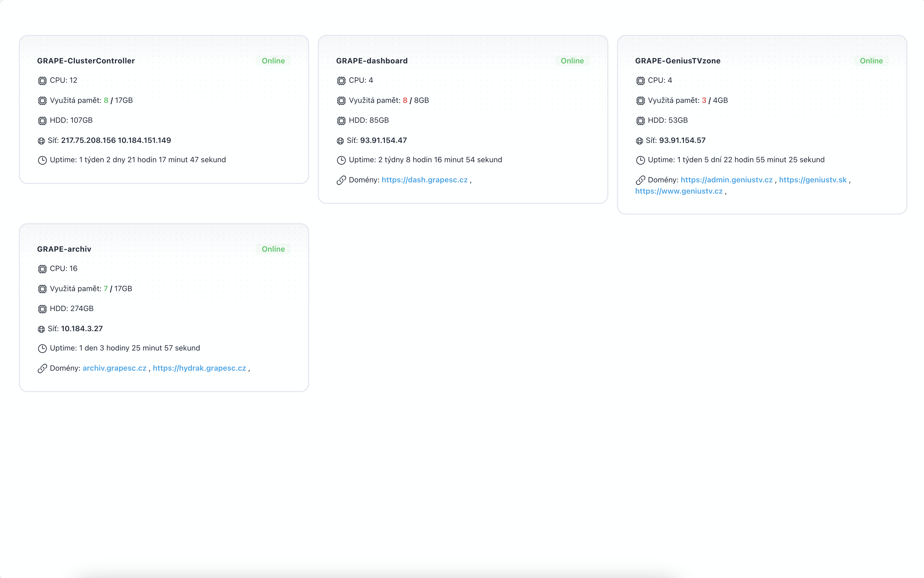924x578 pixels.
Task: Click the chain link icon in GRAPE-GeniusTVzone card
Action: (x=640, y=180)
